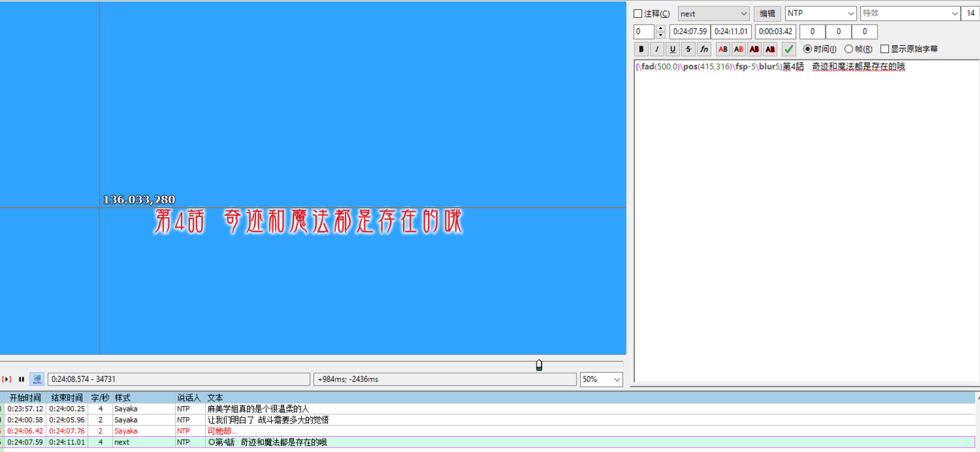Commit changes with the green checkmark

click(789, 49)
